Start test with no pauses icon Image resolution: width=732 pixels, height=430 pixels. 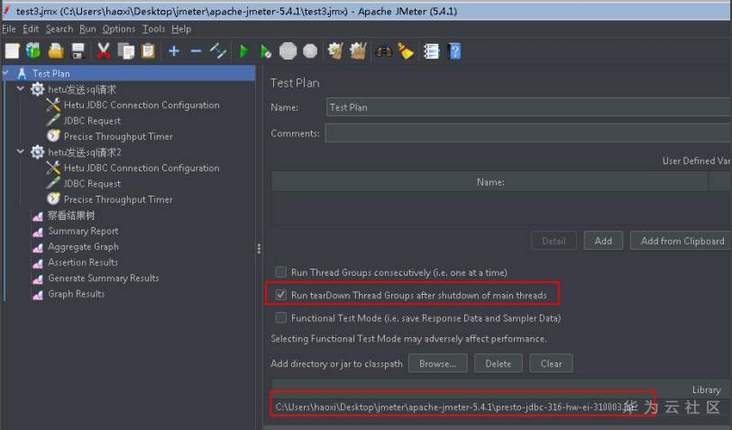[265, 51]
